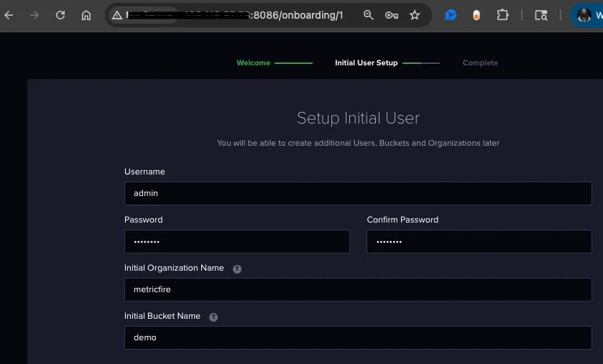Open the saved passwords key icon
603x364 pixels.
392,15
